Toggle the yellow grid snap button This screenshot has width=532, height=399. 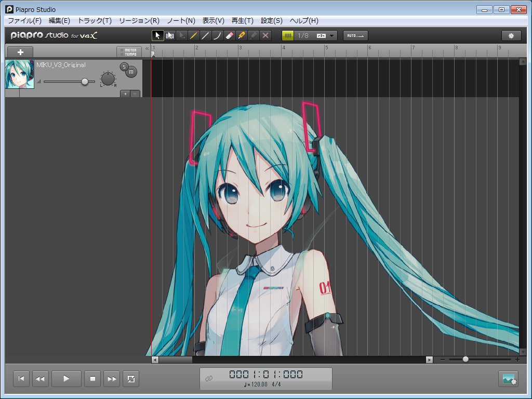tap(288, 36)
